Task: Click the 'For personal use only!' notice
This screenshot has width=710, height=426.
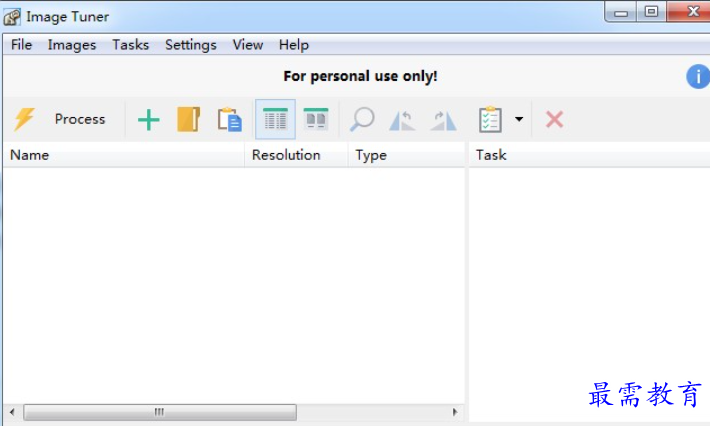Action: coord(360,76)
